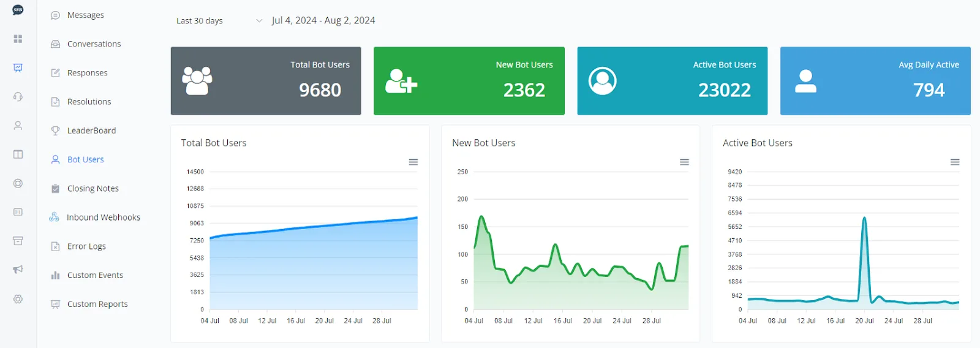Open the New Bot Users chart hamburger menu

click(x=685, y=162)
